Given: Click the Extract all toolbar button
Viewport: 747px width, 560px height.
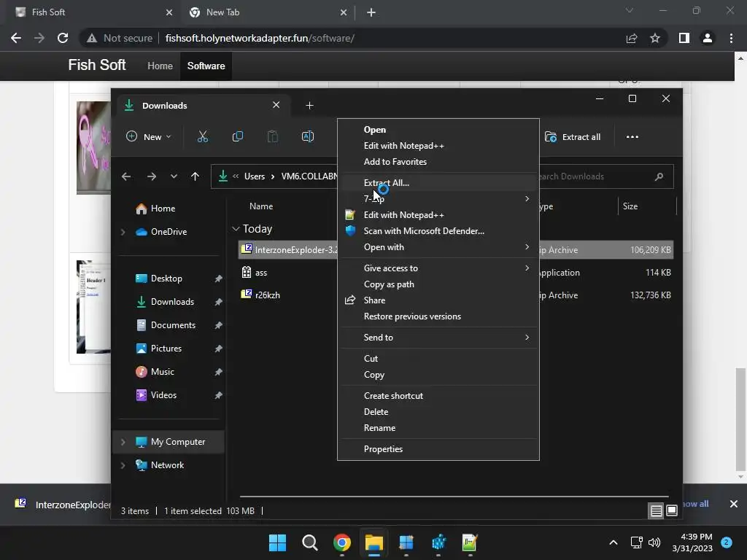Looking at the screenshot, I should [x=573, y=136].
